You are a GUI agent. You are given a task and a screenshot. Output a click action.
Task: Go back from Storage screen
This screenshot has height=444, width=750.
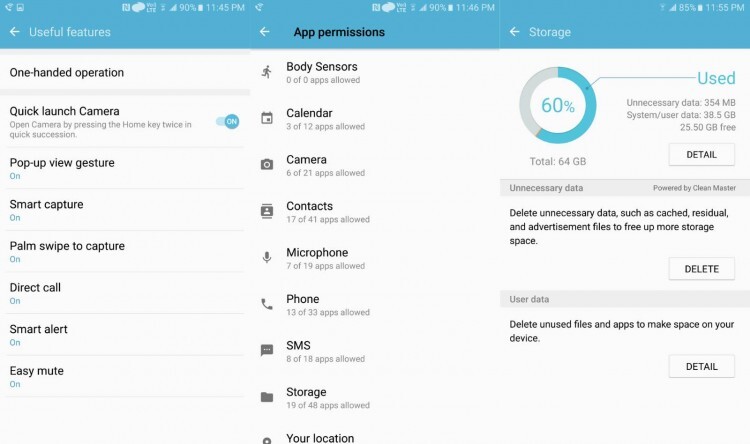tap(515, 32)
